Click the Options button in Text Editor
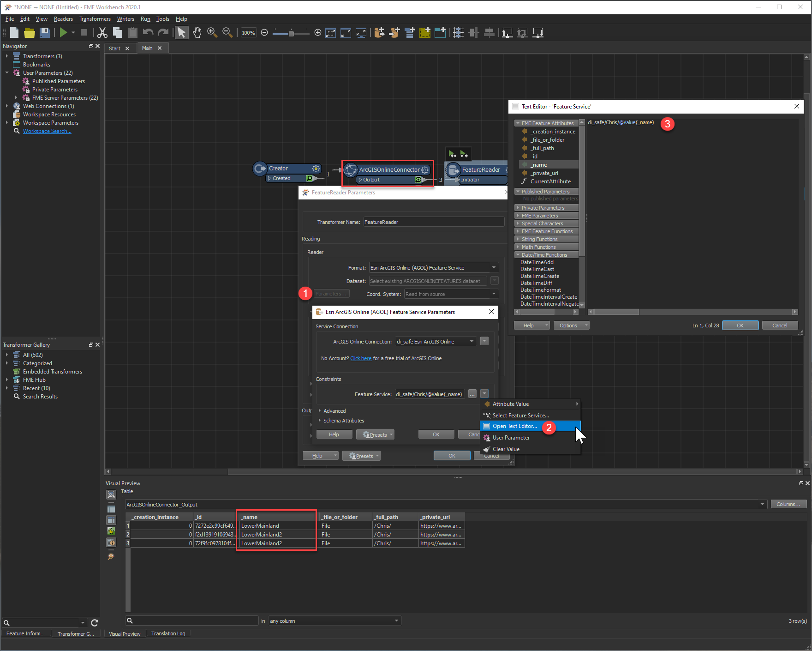The height and width of the screenshot is (651, 812). pyautogui.click(x=571, y=325)
